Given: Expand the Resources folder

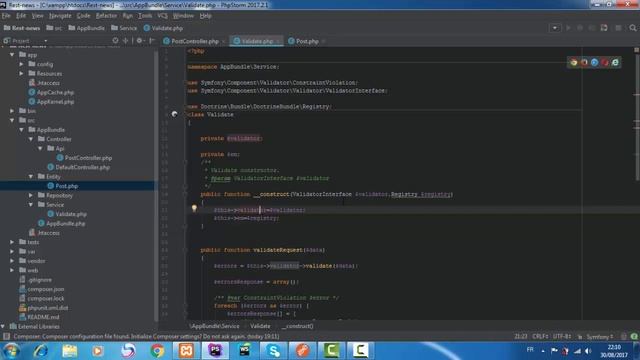Looking at the screenshot, I should (x=22, y=73).
